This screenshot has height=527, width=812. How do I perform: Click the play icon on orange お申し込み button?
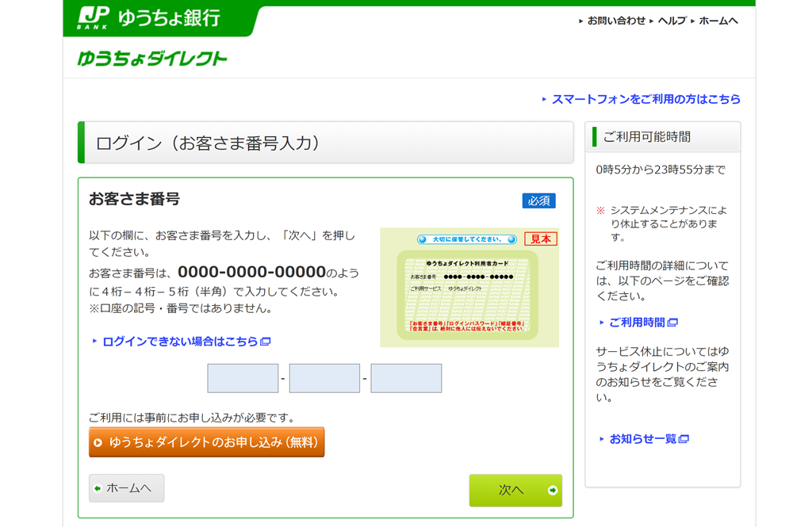tap(98, 443)
